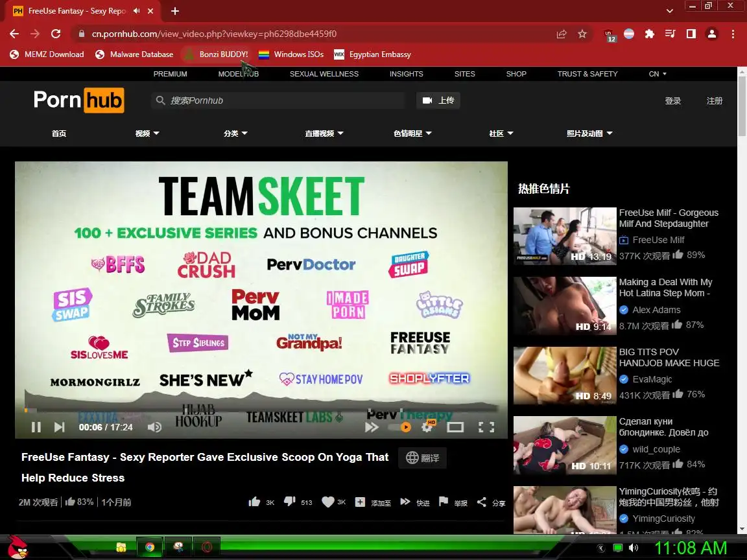Click the player fast-forward icon
747x560 pixels.
tap(372, 427)
